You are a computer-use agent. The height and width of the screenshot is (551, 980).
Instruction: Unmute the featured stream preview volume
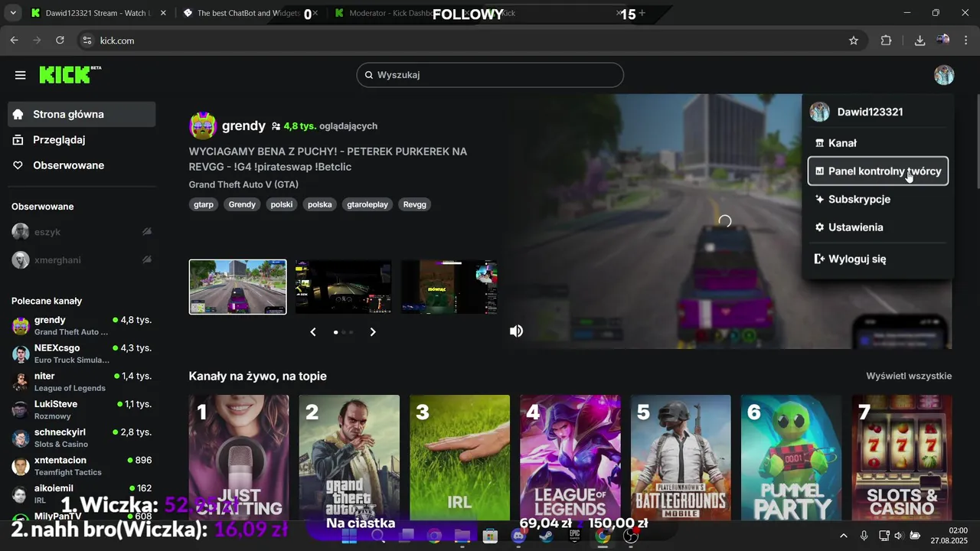[x=517, y=331]
